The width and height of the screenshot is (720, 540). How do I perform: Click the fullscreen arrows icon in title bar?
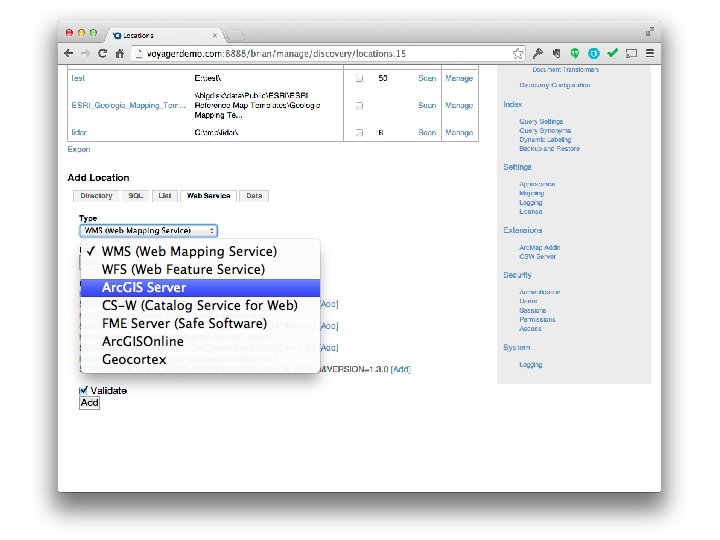click(x=649, y=32)
